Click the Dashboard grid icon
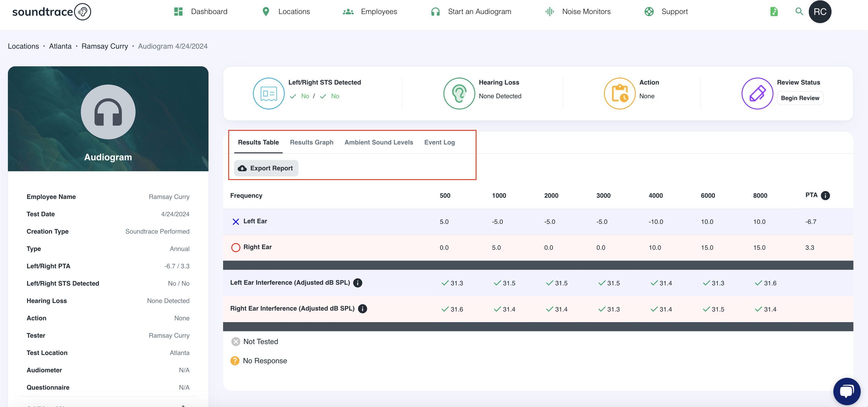Screen dimensions: 868x407 click(178, 12)
